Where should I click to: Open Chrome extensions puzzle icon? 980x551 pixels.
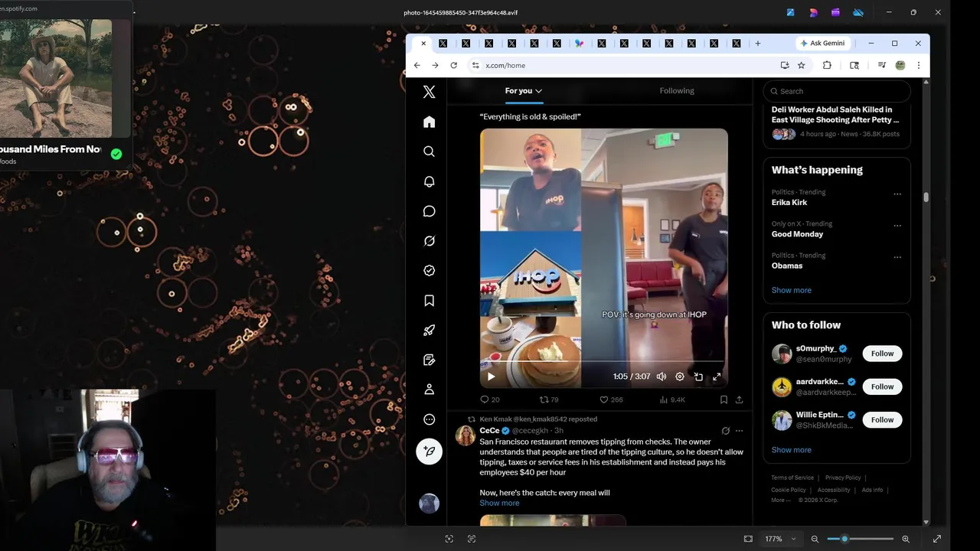tap(827, 66)
